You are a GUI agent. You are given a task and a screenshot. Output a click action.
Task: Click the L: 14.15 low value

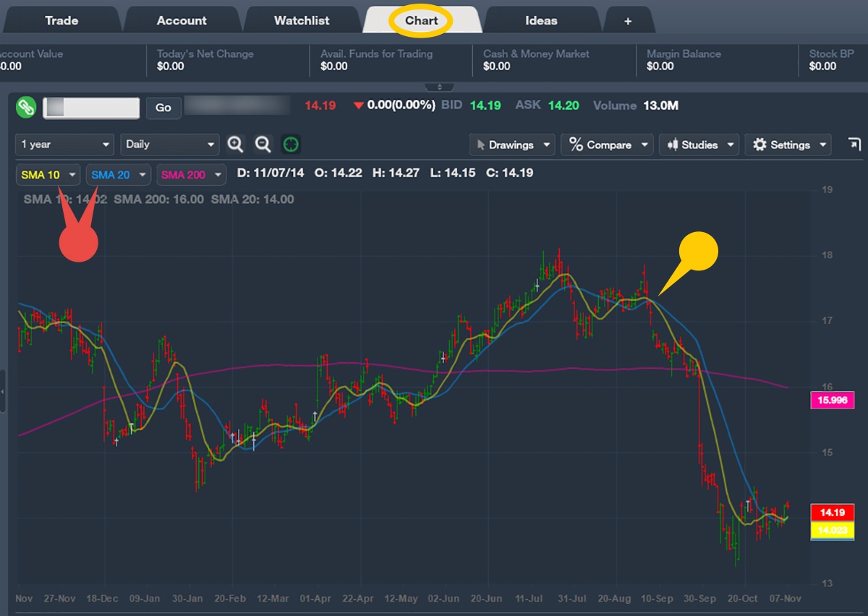tap(453, 174)
